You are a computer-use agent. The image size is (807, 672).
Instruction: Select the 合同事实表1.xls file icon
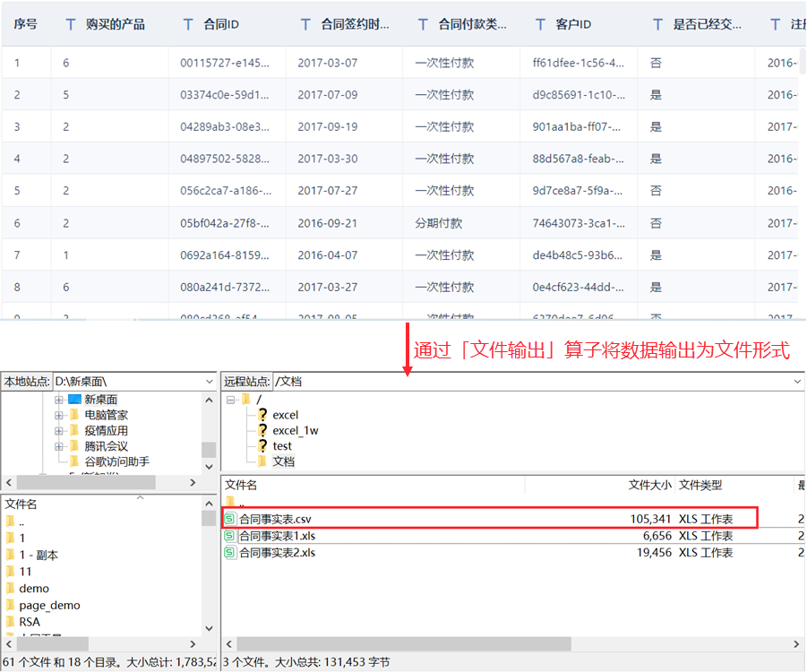[x=229, y=536]
